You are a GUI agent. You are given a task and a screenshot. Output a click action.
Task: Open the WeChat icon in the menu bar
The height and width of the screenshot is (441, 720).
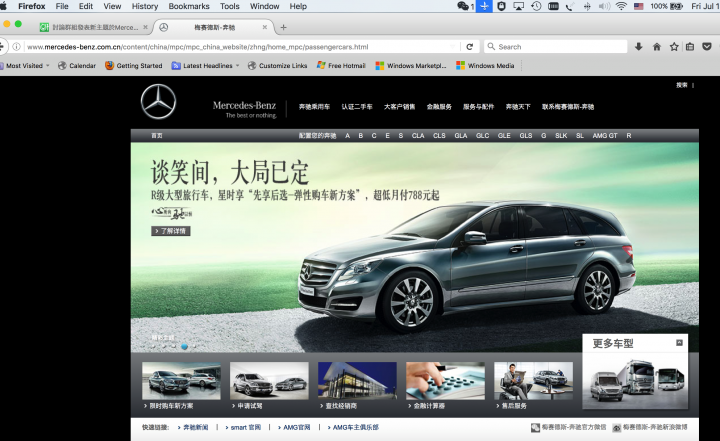(x=463, y=6)
